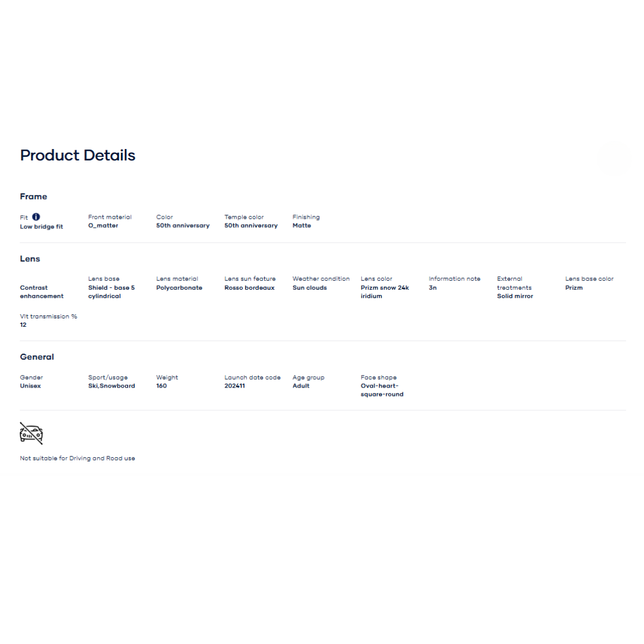Select the Lens section heading
Viewport: 644px width, 644px height.
tap(30, 259)
